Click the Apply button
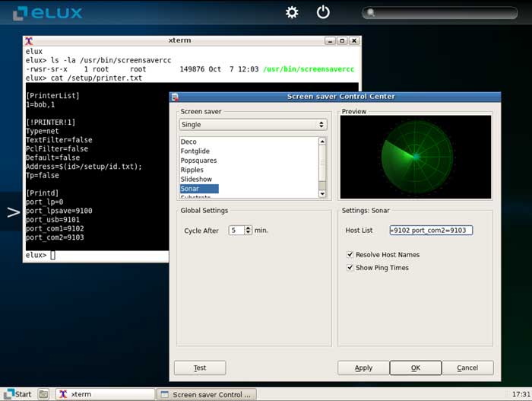 coord(363,368)
